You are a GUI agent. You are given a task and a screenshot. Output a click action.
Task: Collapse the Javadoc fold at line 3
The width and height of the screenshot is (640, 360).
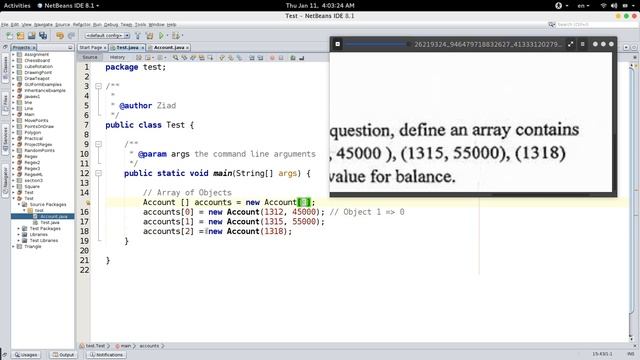98,86
